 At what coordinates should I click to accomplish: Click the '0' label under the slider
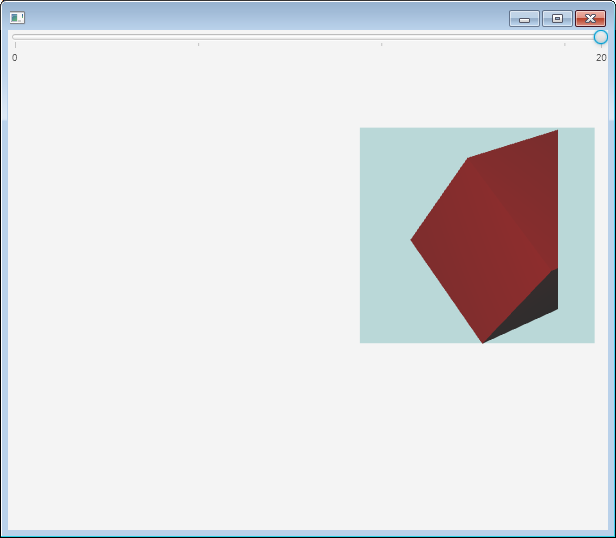[x=15, y=58]
